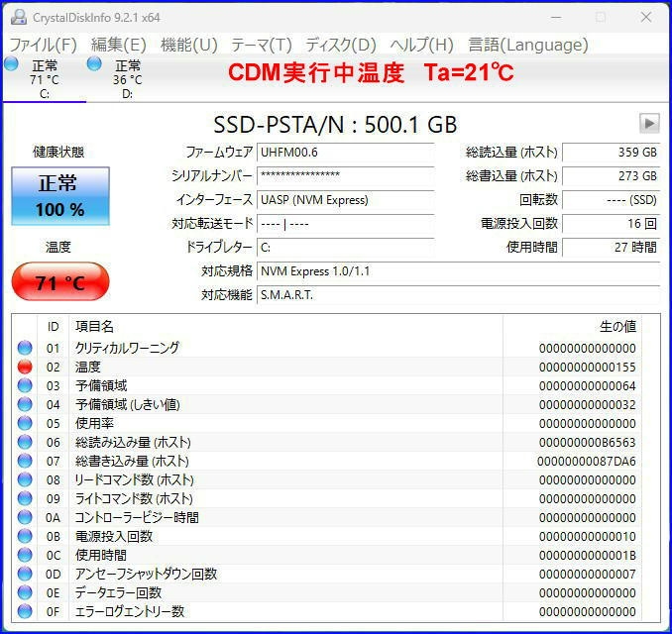Click the status orb for 04 予備領域 (しきい値)
The width and height of the screenshot is (672, 634).
[25, 404]
